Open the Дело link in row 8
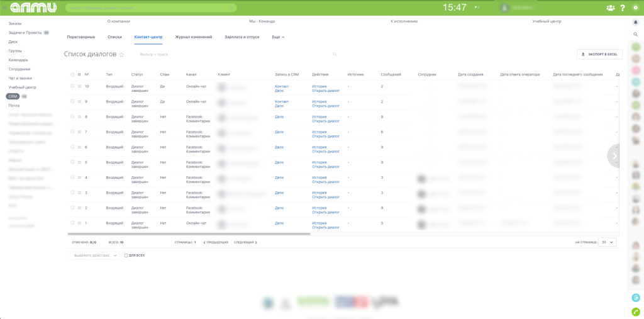 279,117
